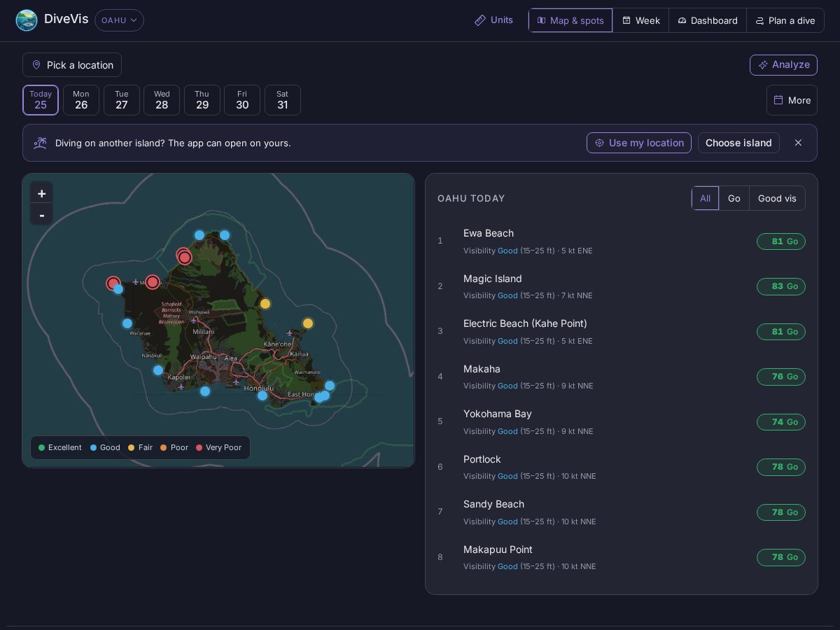Click Magic Island 83 Go badge
840x630 pixels.
(x=781, y=286)
